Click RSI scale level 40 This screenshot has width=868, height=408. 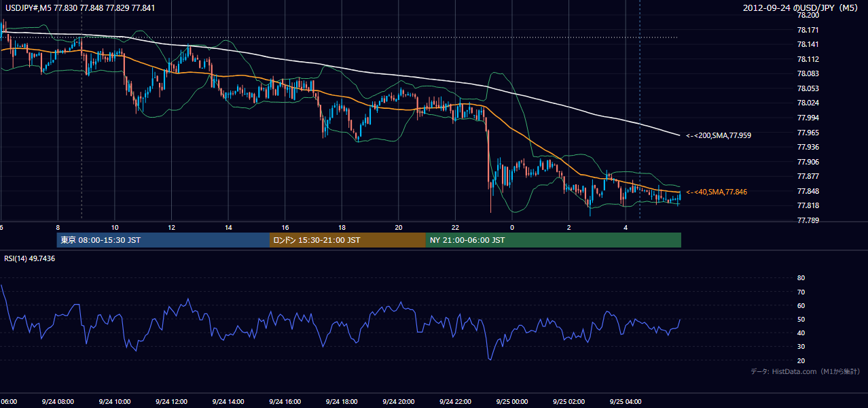801,333
